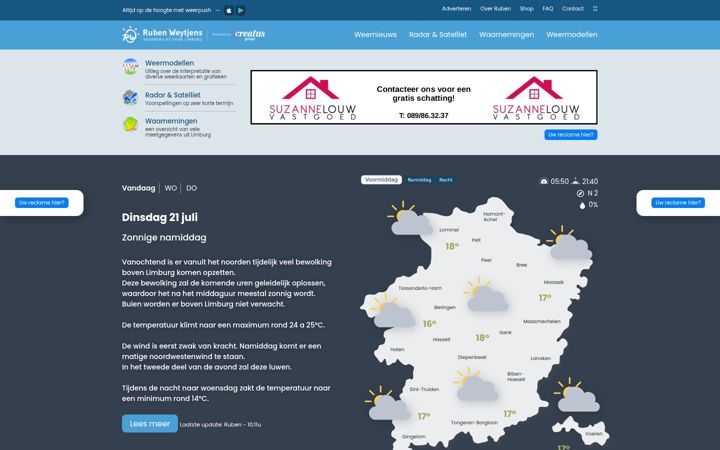Open the Suzanne Louw Vastgoed banner ad

[x=424, y=97]
